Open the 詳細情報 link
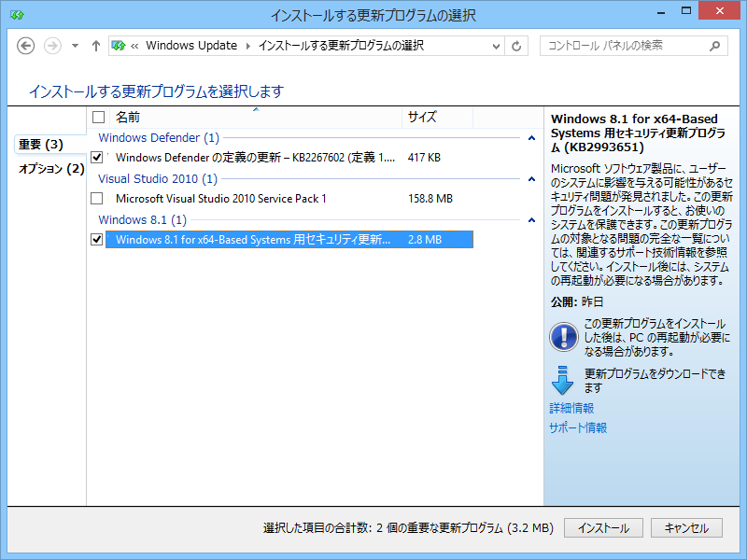Screen dimensions: 747x560 pyautogui.click(x=571, y=408)
